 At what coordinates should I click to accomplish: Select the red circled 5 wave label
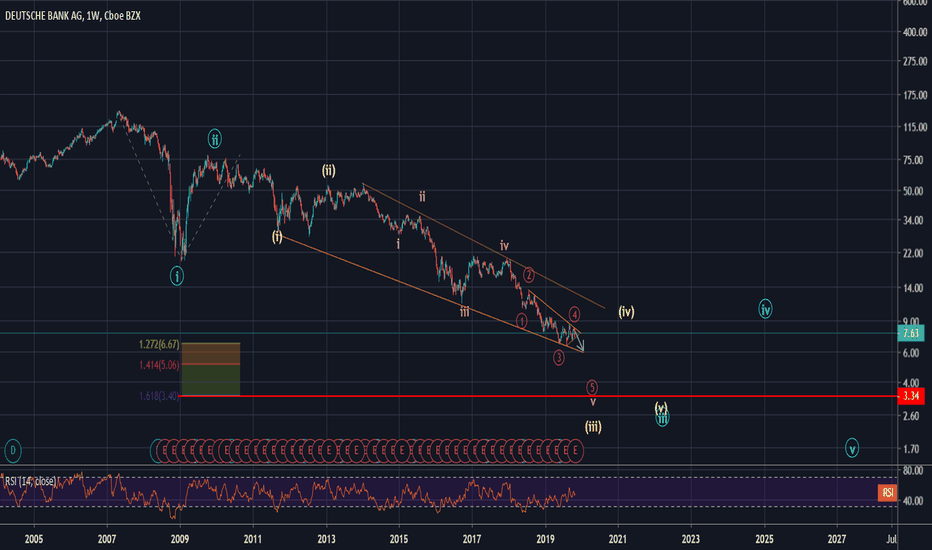point(592,388)
